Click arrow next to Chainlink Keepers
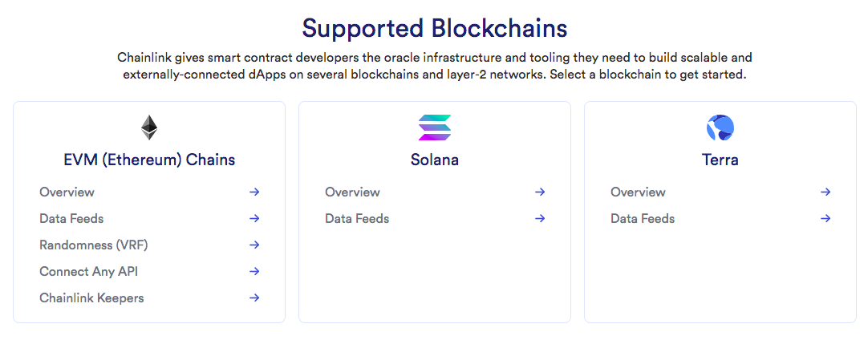This screenshot has height=344, width=868. tap(254, 298)
